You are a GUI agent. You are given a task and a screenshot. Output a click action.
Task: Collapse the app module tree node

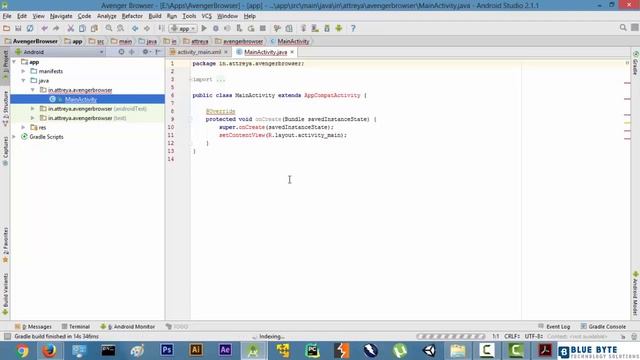pos(15,62)
